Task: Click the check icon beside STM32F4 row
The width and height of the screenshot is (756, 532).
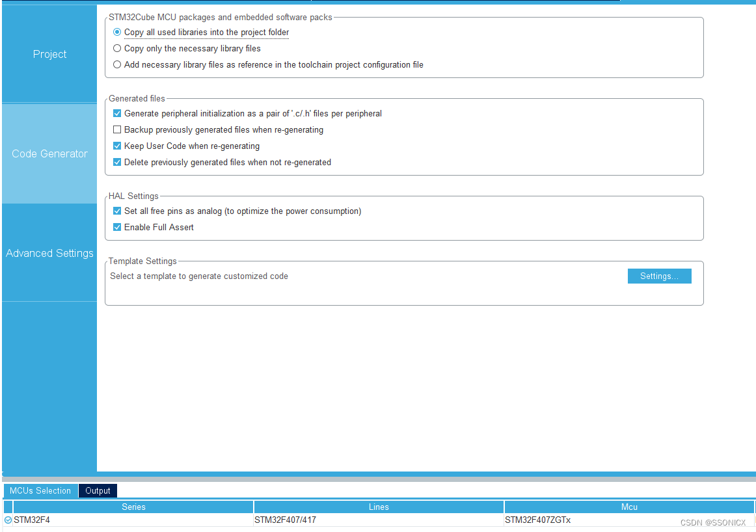Action: [x=8, y=520]
